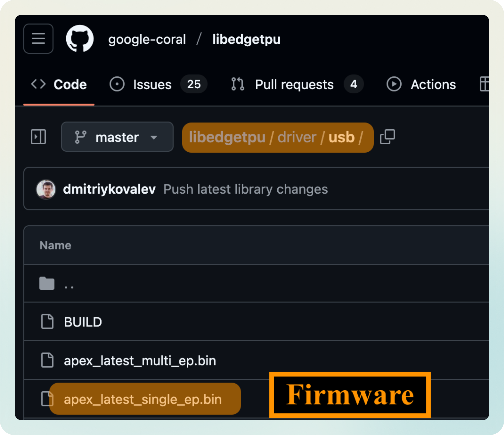Image resolution: width=504 pixels, height=435 pixels.
Task: Open the hamburger navigation menu
Action: [38, 39]
